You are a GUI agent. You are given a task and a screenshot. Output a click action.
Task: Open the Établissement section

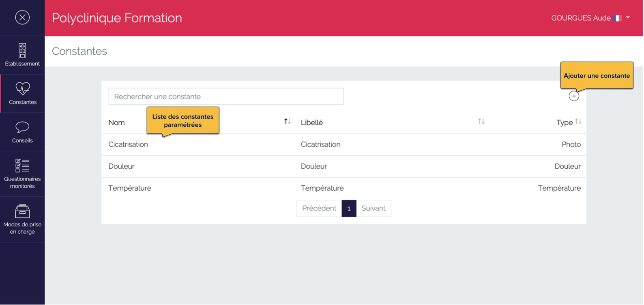(22, 55)
